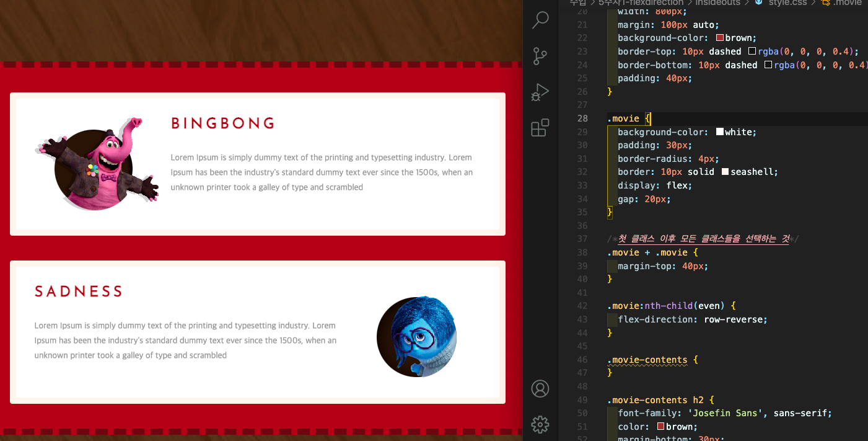868x441 pixels.
Task: Click the '.movie {' selector on line 28
Action: pyautogui.click(x=628, y=118)
